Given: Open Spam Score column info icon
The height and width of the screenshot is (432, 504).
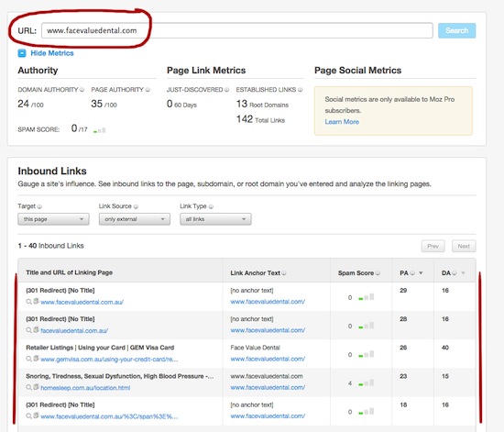Looking at the screenshot, I should click(x=378, y=273).
